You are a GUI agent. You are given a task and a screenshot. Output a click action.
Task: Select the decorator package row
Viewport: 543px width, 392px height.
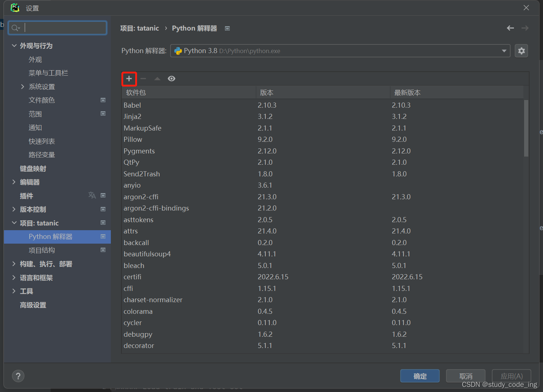323,346
